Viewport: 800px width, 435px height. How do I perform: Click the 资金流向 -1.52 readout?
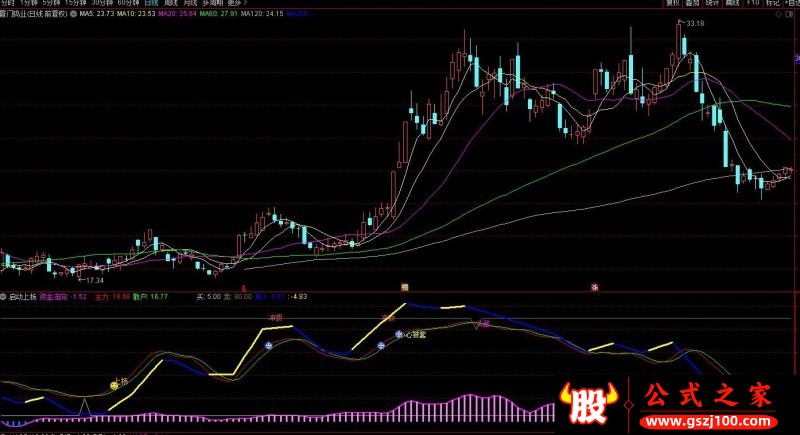[63, 297]
